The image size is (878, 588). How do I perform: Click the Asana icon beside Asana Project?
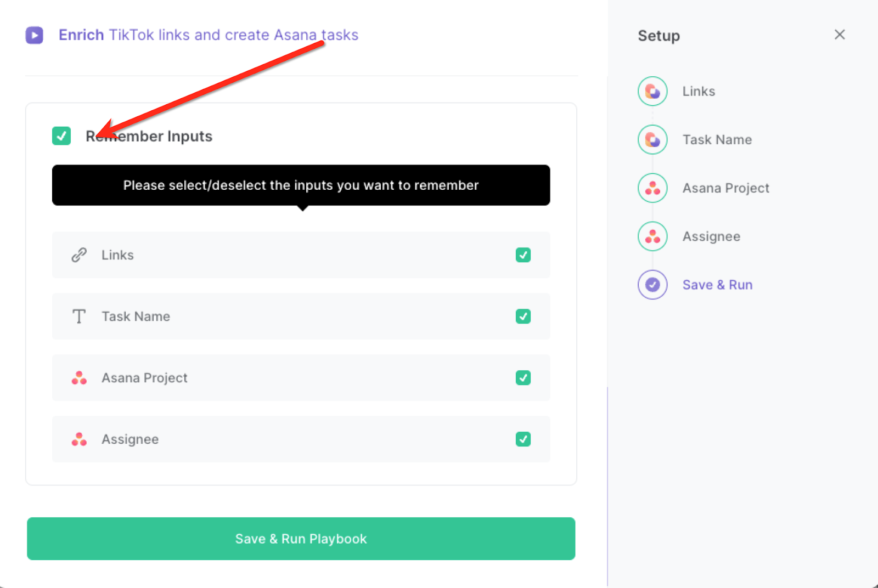[79, 378]
